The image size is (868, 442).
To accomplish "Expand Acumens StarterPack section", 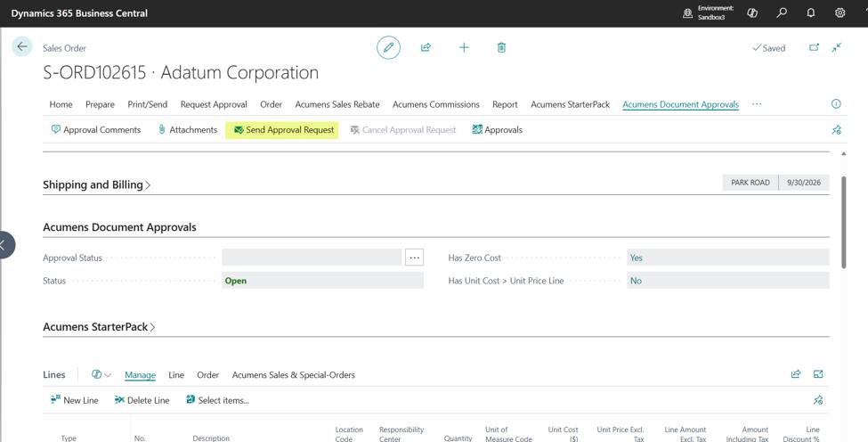I will coord(99,327).
